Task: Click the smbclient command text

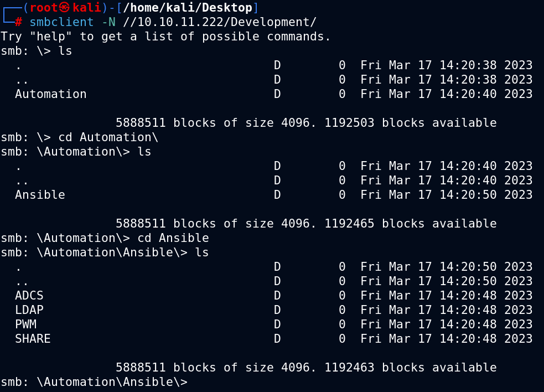Action: point(62,22)
